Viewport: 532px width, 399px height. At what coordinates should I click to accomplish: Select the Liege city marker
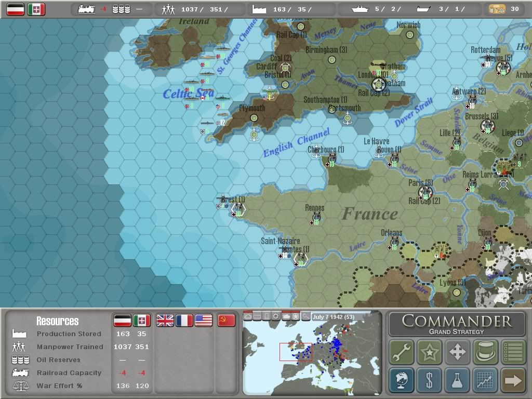pyautogui.click(x=519, y=143)
